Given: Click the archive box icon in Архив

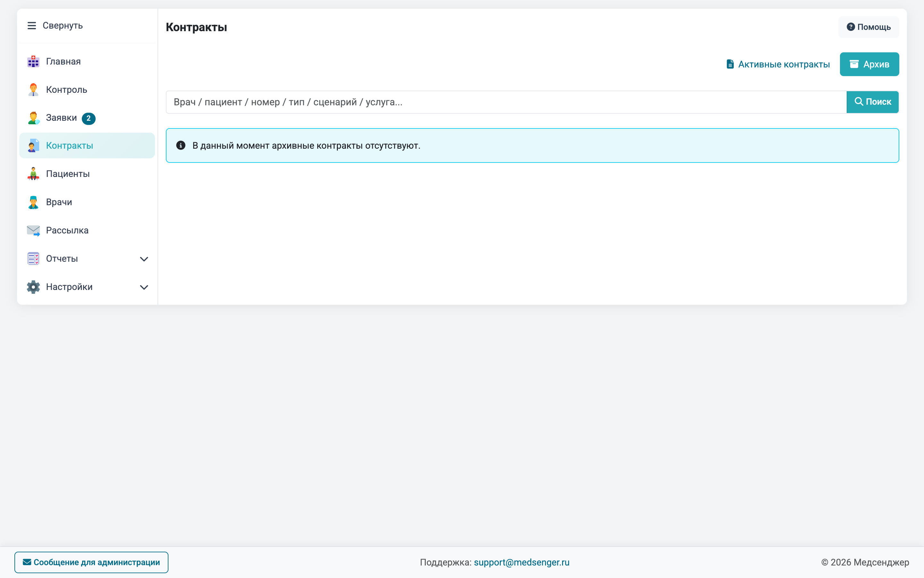Looking at the screenshot, I should pos(854,64).
